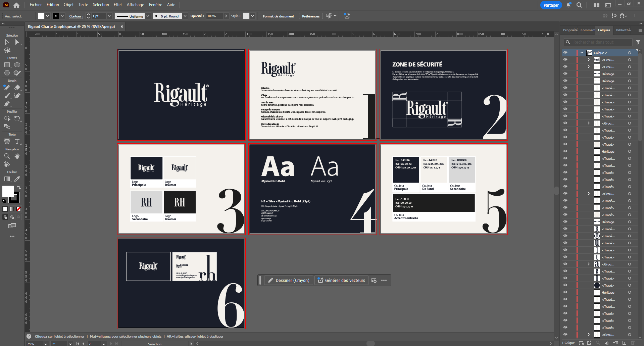Activate the Zoom magnifier tool
The width and height of the screenshot is (644, 346).
(7, 156)
